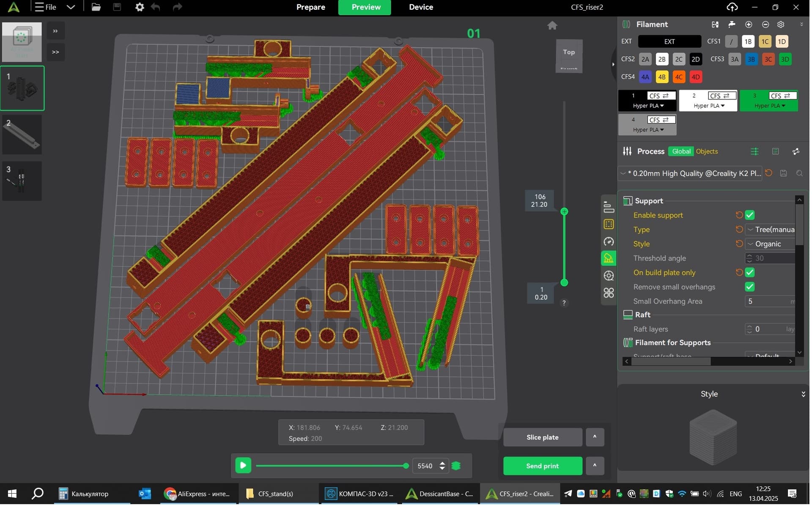The height and width of the screenshot is (505, 812).
Task: Open the project folder icon
Action: click(x=96, y=7)
